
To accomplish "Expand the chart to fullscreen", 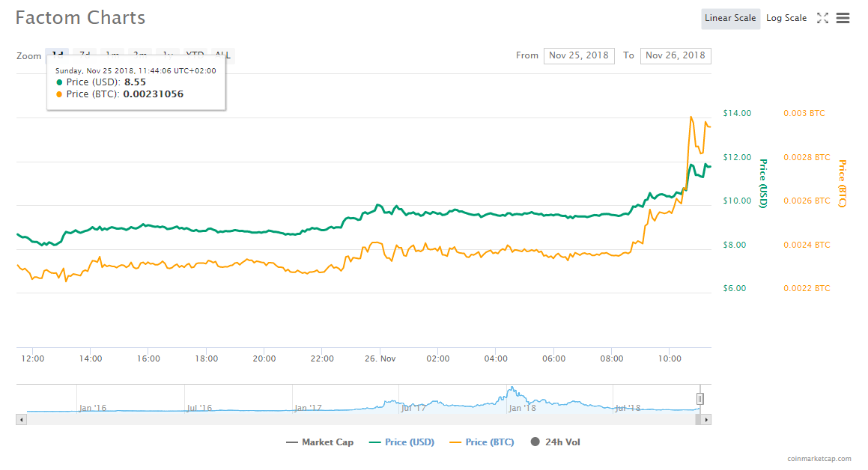I will 822,17.
